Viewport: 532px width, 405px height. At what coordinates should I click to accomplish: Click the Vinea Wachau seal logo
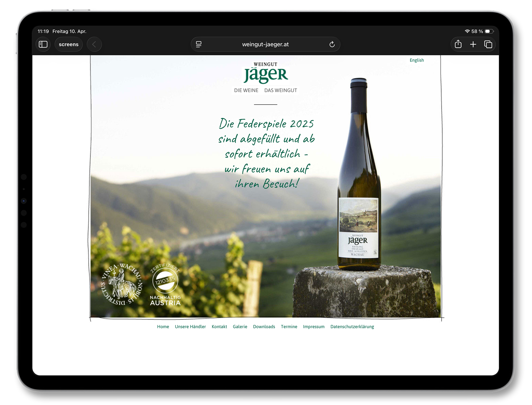pos(122,284)
